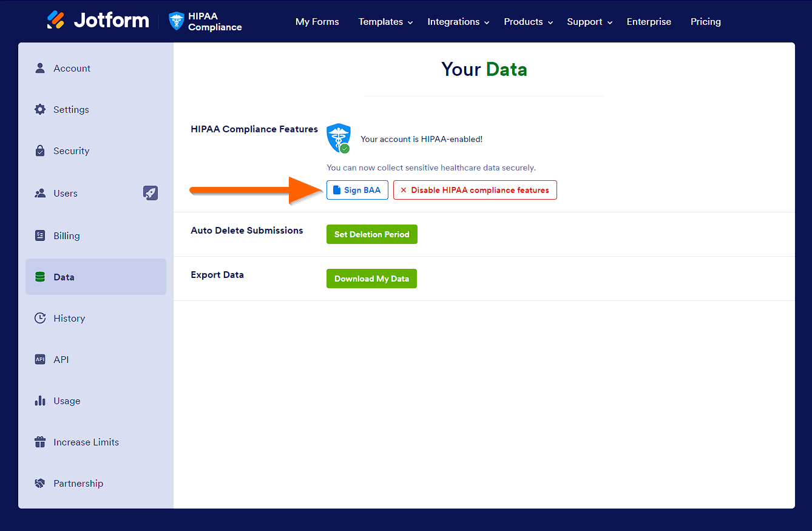
Task: Click the 'Auto Delete Submissions' label
Action: (247, 231)
